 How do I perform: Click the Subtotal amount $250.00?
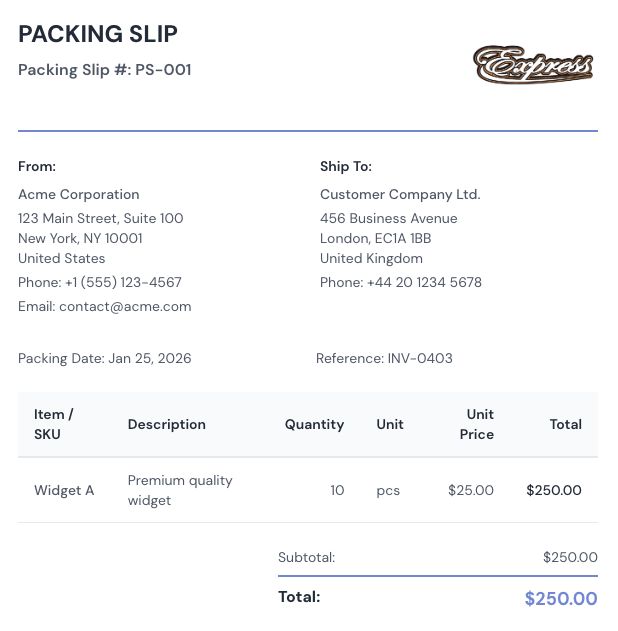[570, 558]
